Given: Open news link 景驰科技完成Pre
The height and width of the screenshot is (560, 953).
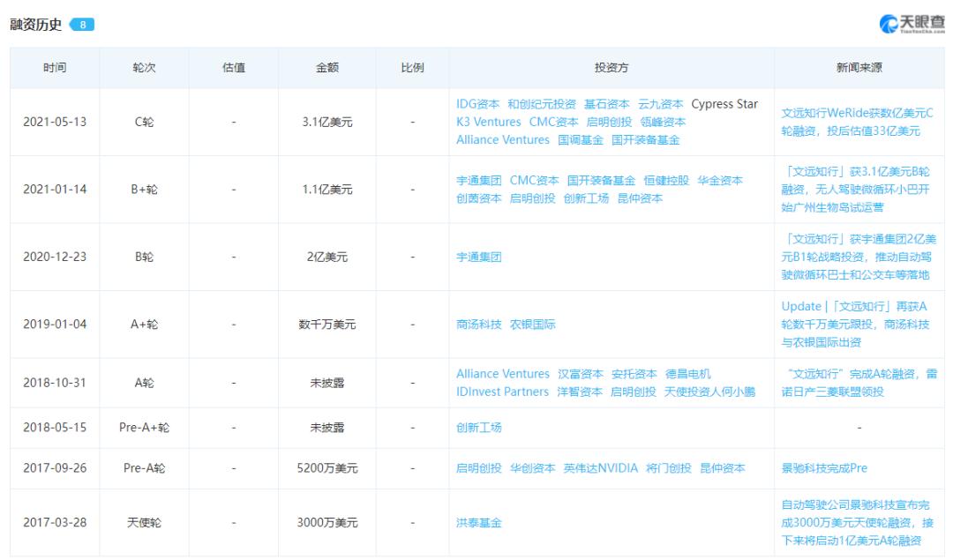Looking at the screenshot, I should point(824,468).
